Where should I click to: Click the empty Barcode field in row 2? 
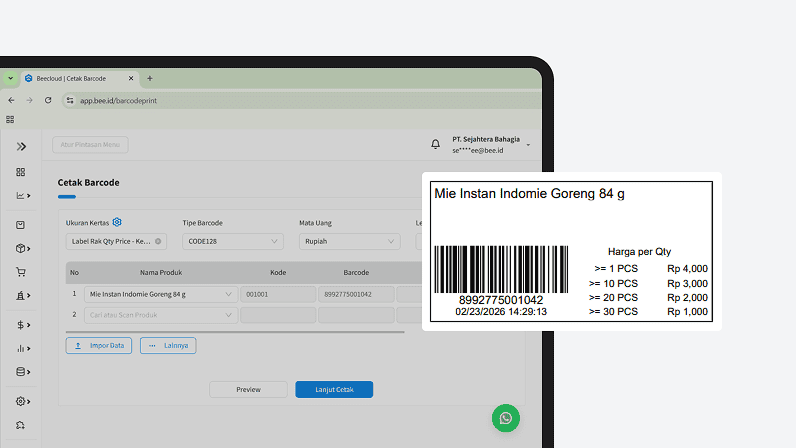point(356,315)
